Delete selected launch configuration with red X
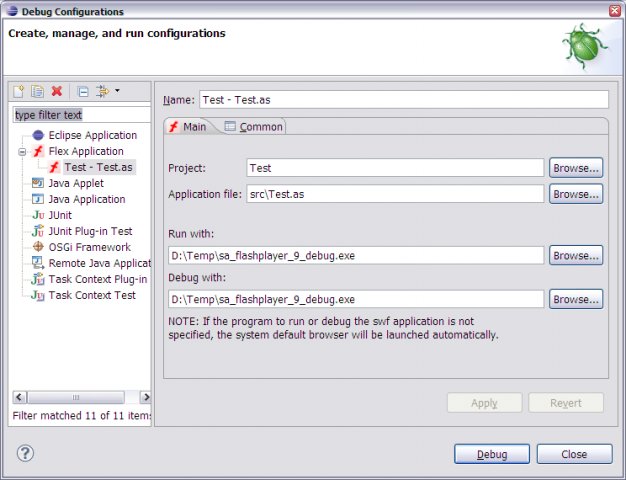The height and width of the screenshot is (480, 626). pyautogui.click(x=57, y=91)
